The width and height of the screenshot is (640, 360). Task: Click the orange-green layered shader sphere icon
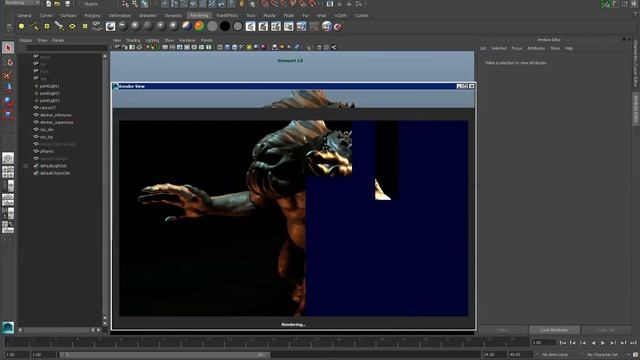[199, 27]
